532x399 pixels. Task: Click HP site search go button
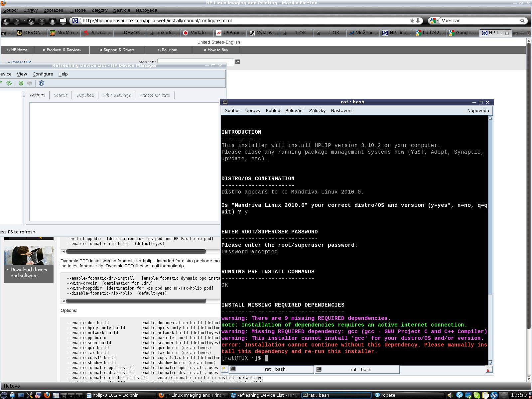pos(238,62)
